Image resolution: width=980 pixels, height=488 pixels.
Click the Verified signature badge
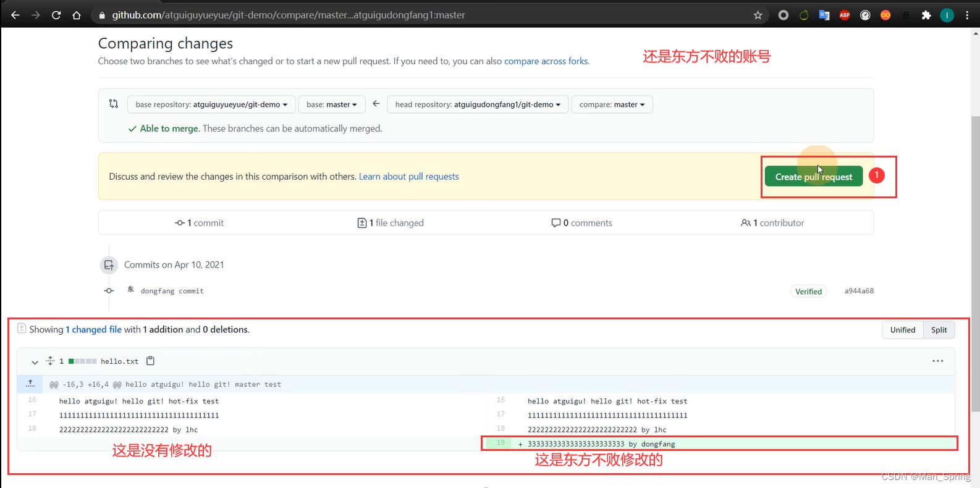click(x=808, y=292)
